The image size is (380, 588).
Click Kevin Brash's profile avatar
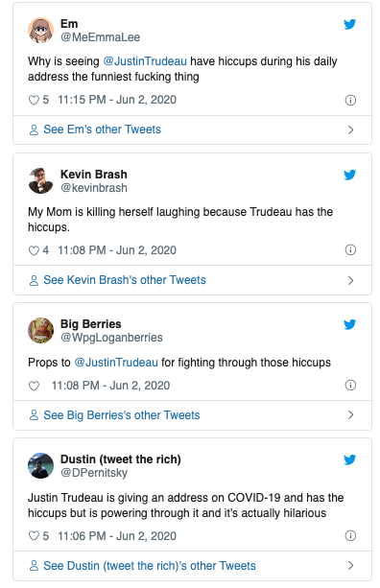(40, 180)
